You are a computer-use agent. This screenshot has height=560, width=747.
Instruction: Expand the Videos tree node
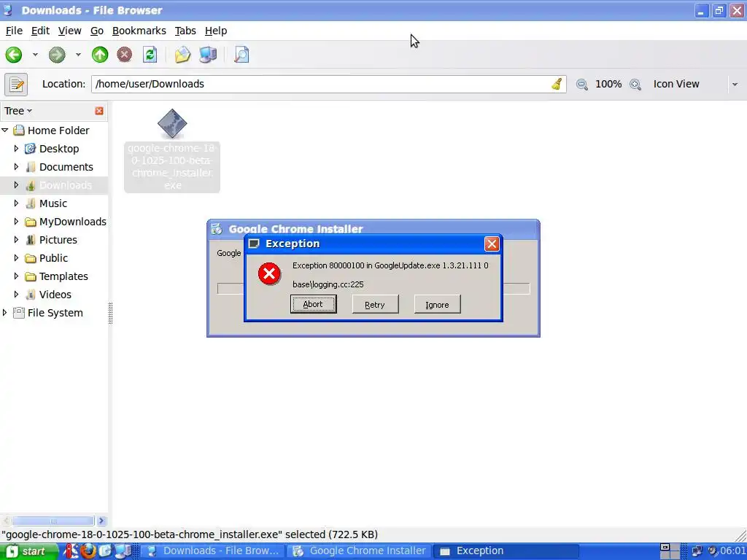click(16, 295)
